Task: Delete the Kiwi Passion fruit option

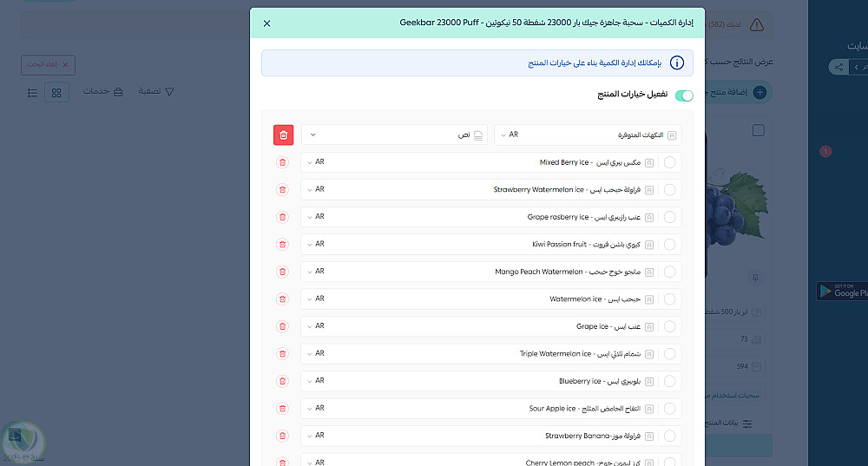Action: coord(282,244)
